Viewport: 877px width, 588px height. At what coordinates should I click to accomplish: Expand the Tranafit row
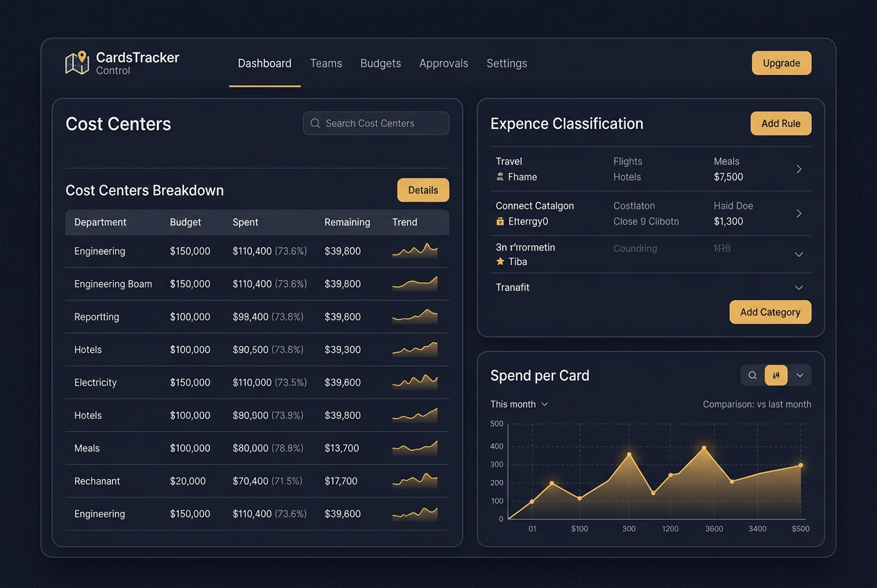pyautogui.click(x=799, y=288)
